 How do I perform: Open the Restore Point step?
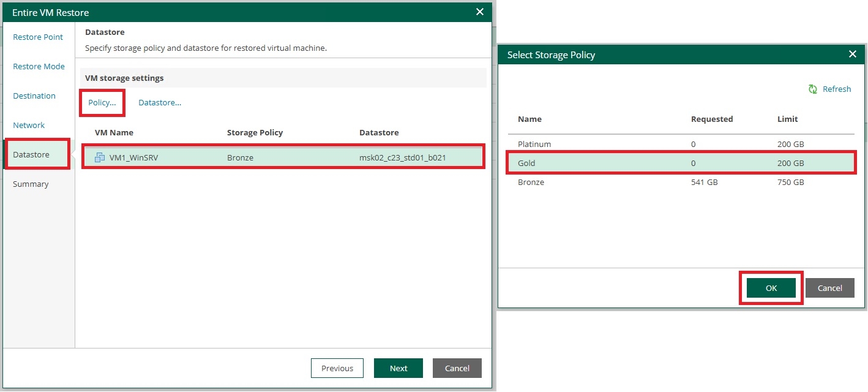click(38, 37)
